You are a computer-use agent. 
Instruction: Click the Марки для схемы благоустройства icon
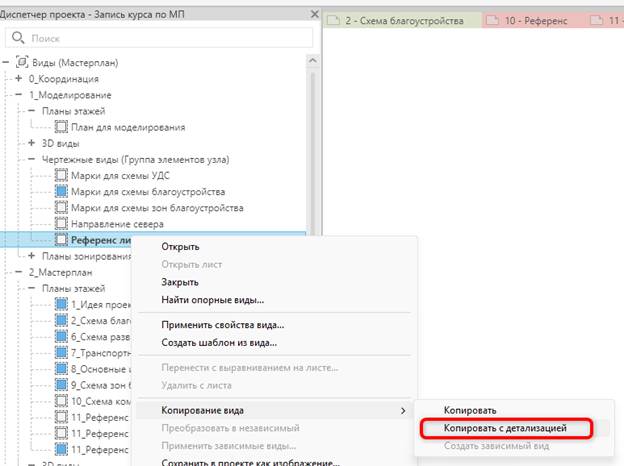tap(61, 191)
